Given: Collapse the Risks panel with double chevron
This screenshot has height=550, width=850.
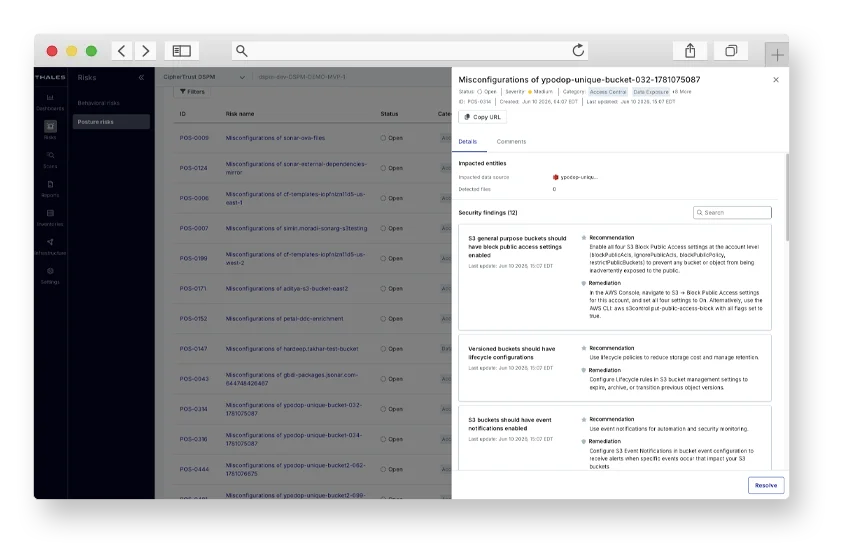Looking at the screenshot, I should coord(141,77).
